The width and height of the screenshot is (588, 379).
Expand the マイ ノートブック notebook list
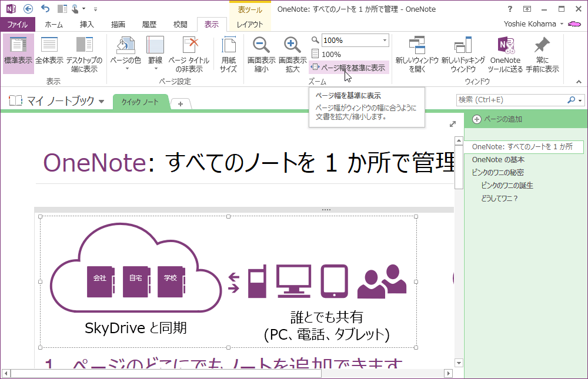click(x=56, y=100)
